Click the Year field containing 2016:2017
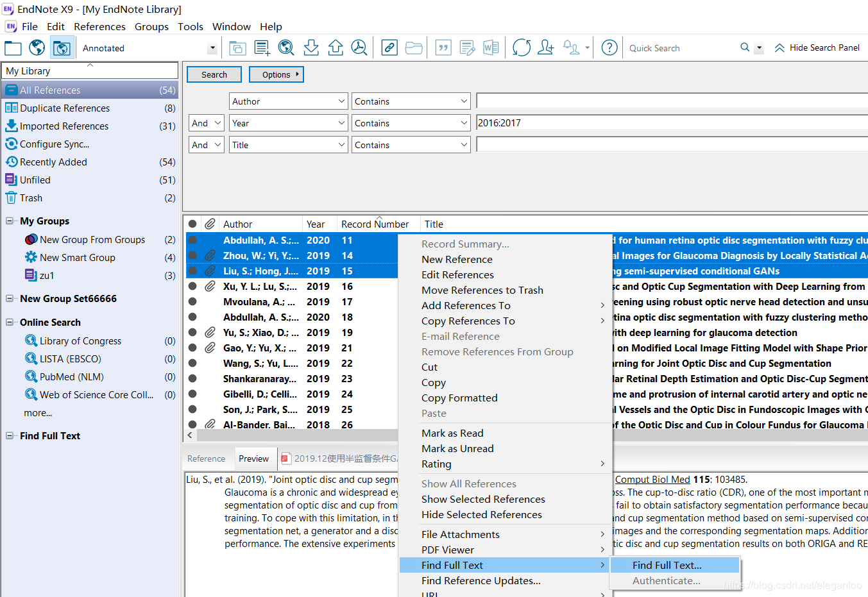The width and height of the screenshot is (868, 597). coord(672,123)
